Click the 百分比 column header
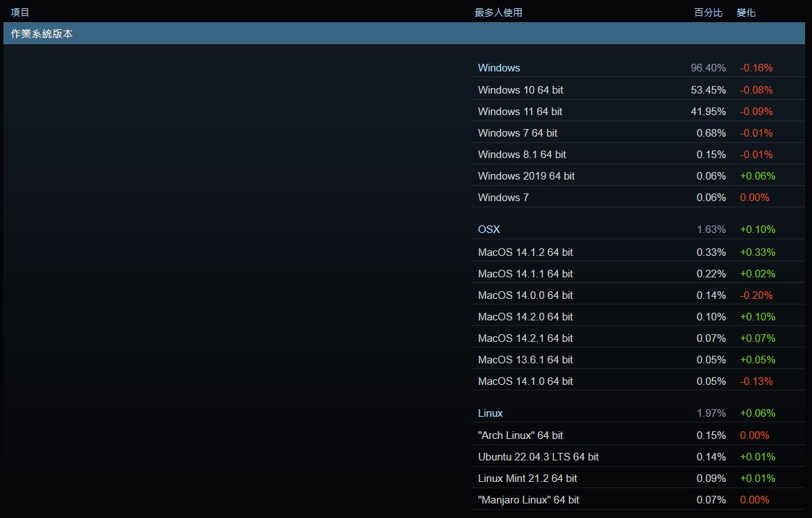Viewport: 812px width, 518px height. tap(708, 12)
